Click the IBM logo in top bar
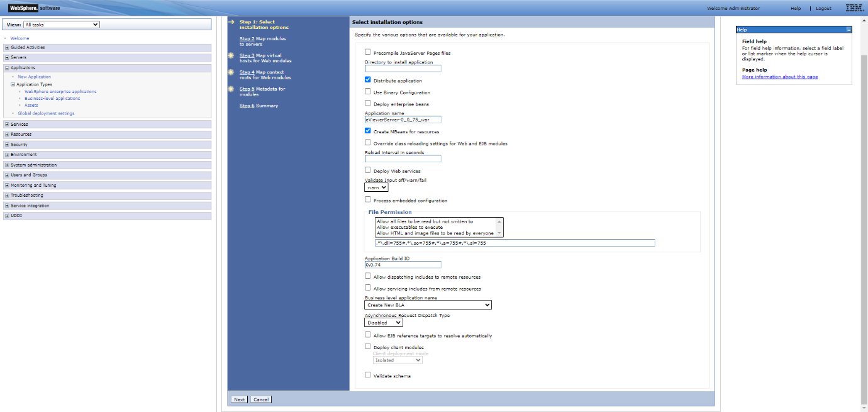Viewport: 868px width, 412px height. (853, 8)
